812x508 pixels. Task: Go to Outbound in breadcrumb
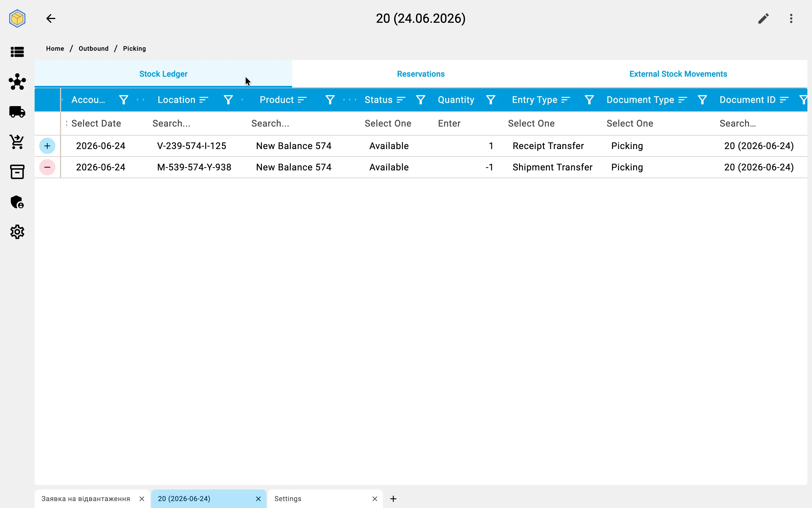point(93,48)
